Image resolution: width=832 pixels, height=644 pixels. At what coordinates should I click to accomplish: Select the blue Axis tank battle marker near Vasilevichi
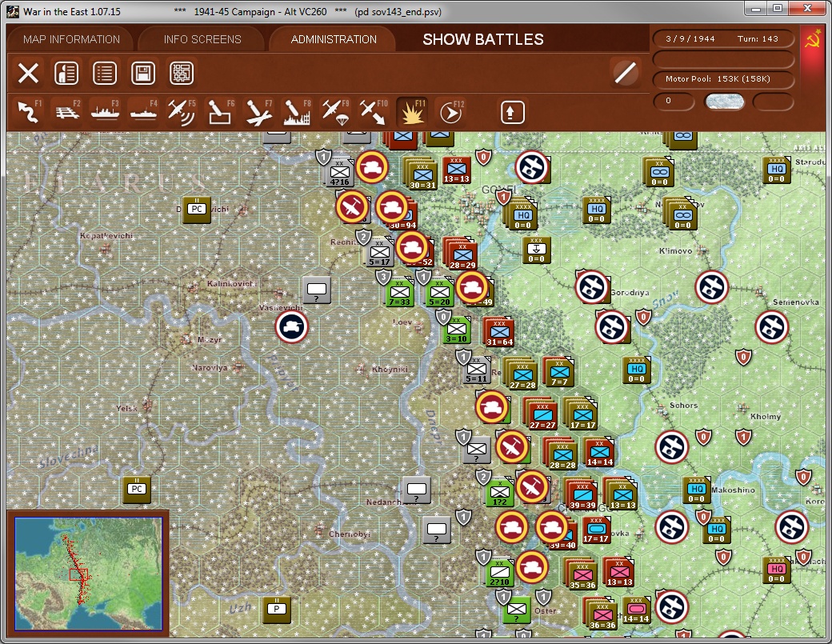[291, 326]
